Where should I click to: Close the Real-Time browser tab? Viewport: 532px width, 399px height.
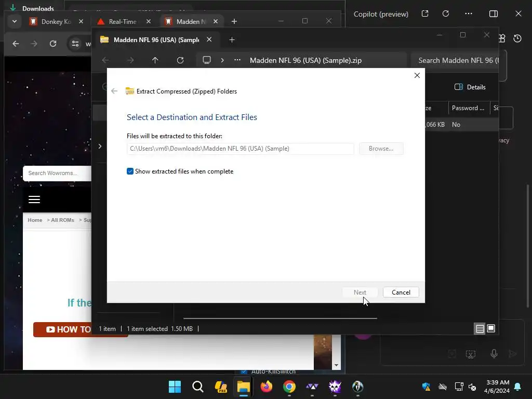click(x=149, y=21)
